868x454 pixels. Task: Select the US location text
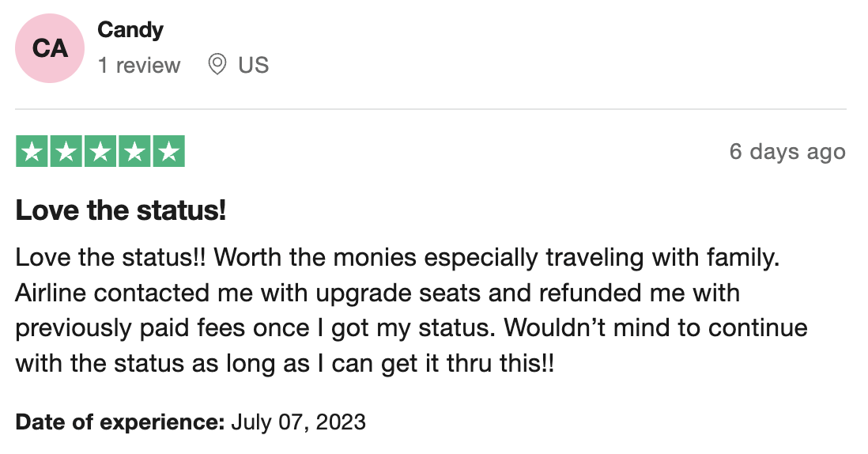254,66
